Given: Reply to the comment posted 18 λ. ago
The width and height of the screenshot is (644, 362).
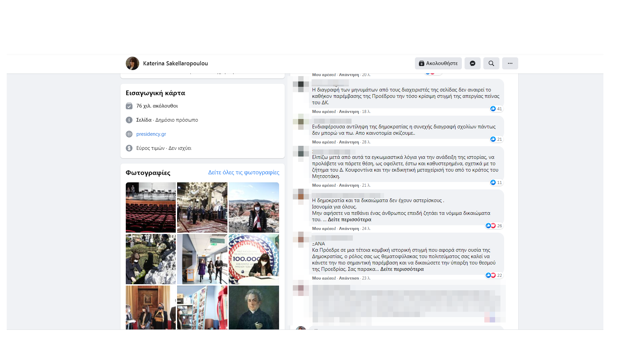Looking at the screenshot, I should (x=349, y=112).
